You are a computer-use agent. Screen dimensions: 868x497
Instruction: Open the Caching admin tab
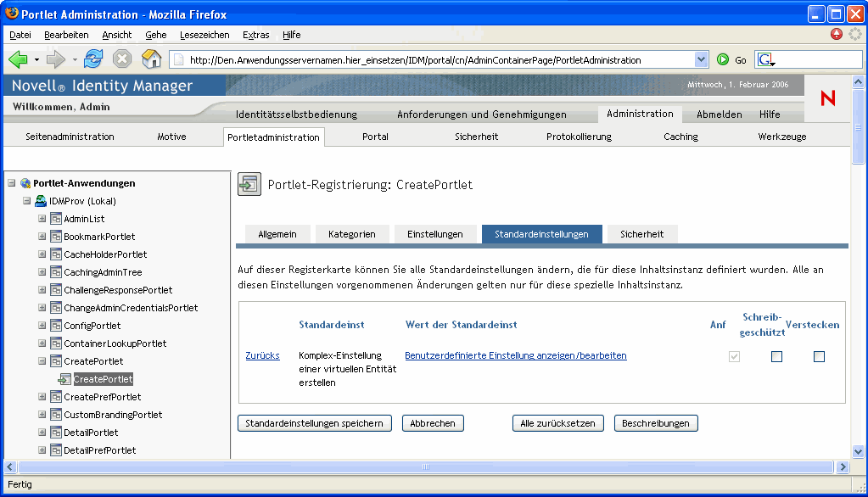tap(680, 137)
